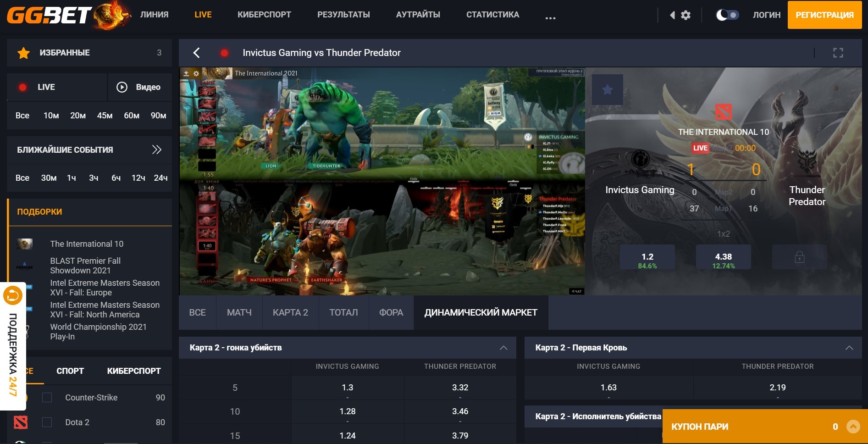
Task: Pick Thunder Predator race to 10 at 3.46
Action: point(460,412)
